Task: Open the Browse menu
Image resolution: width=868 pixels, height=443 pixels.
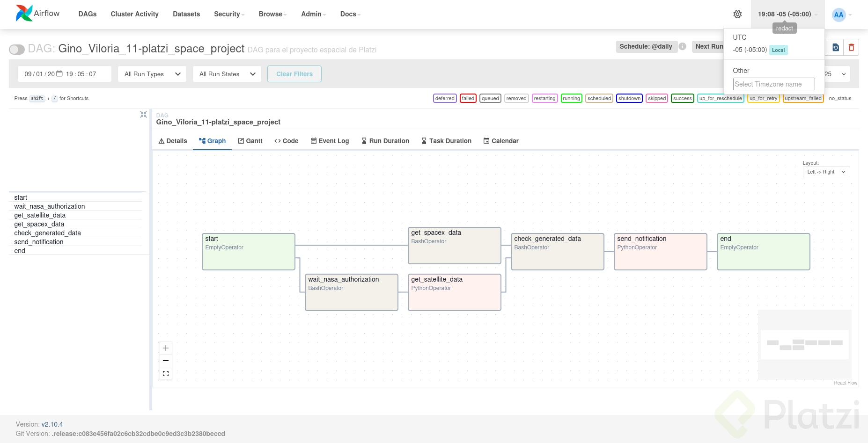Action: pos(272,14)
